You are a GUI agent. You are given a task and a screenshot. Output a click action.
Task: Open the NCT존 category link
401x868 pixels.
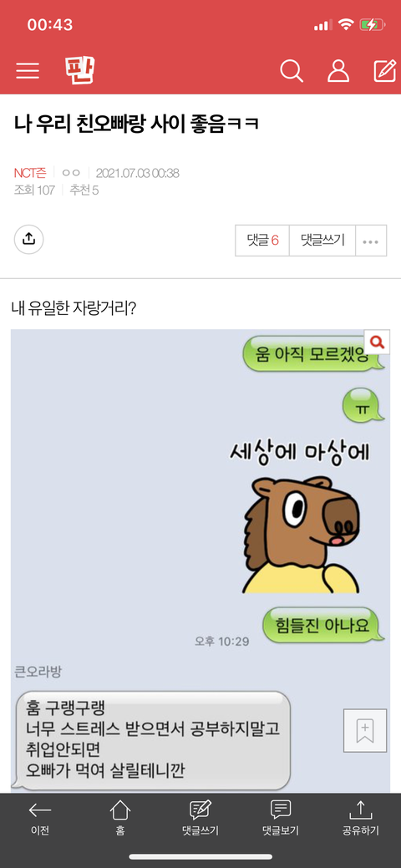[30, 173]
